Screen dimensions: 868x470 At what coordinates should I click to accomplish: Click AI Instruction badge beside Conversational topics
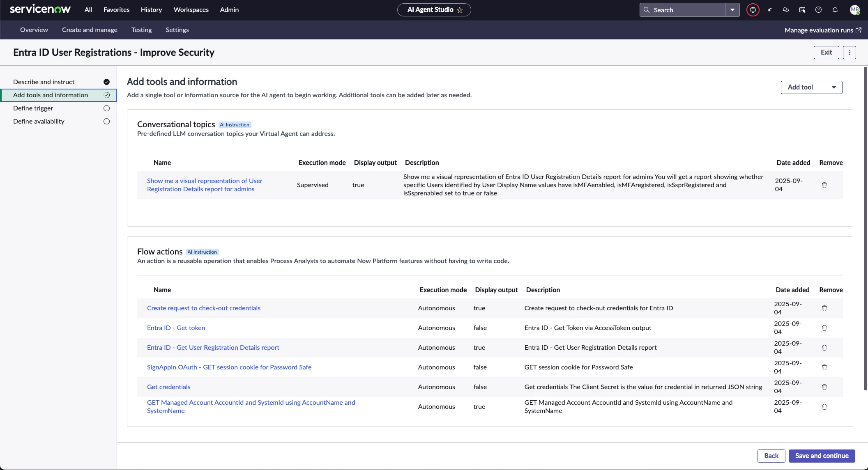[235, 125]
